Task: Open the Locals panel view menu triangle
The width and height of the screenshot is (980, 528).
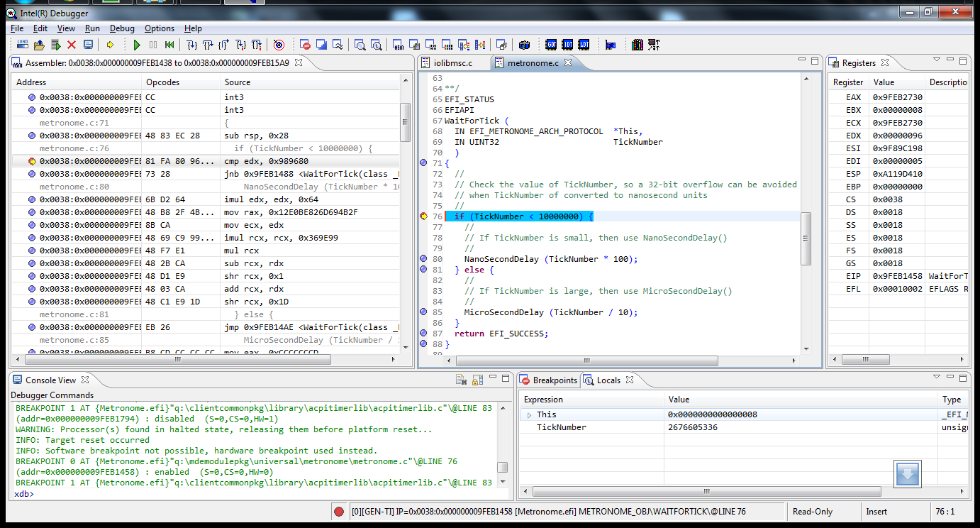Action: 936,378
